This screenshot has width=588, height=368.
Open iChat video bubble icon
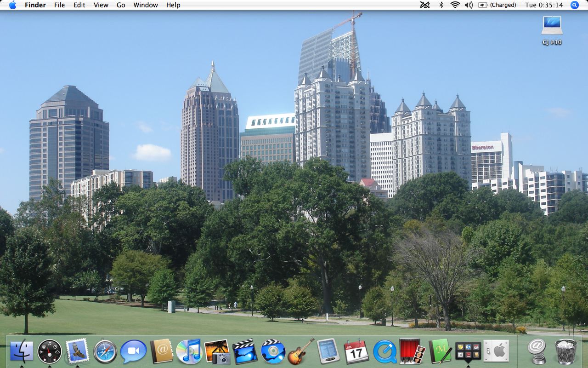pos(133,352)
